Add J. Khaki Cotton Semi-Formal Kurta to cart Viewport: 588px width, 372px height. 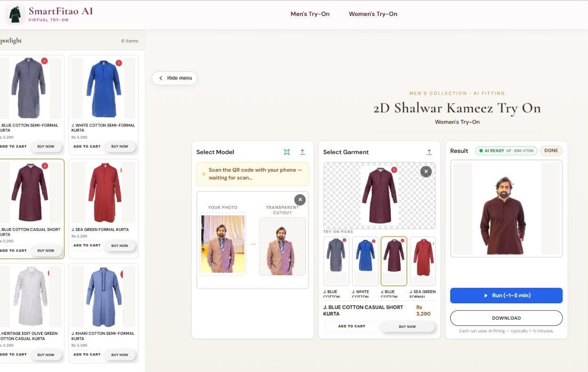point(87,355)
